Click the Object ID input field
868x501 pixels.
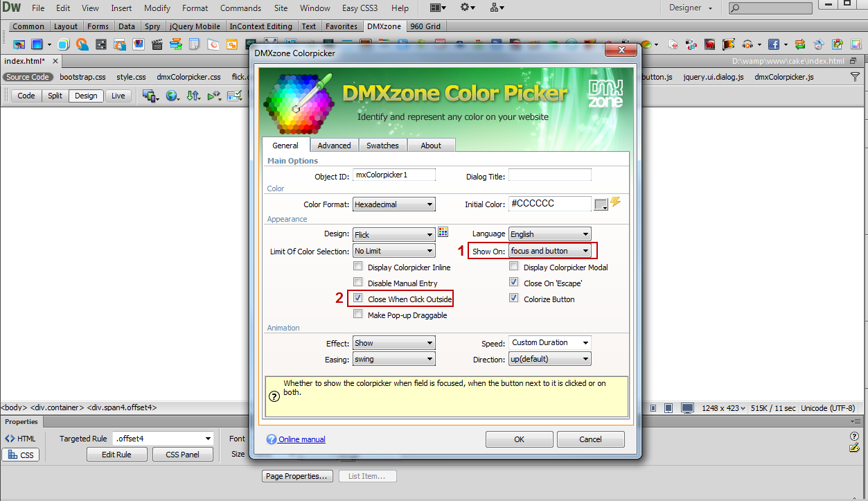click(394, 175)
